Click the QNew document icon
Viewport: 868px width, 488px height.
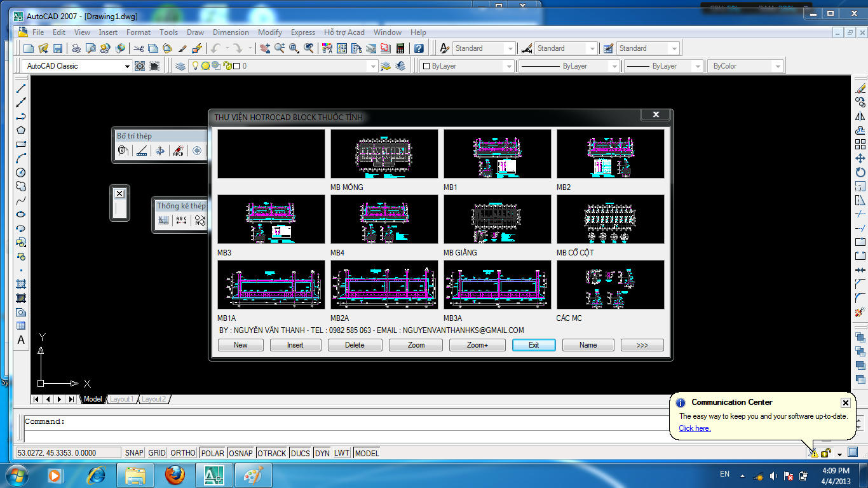click(29, 48)
